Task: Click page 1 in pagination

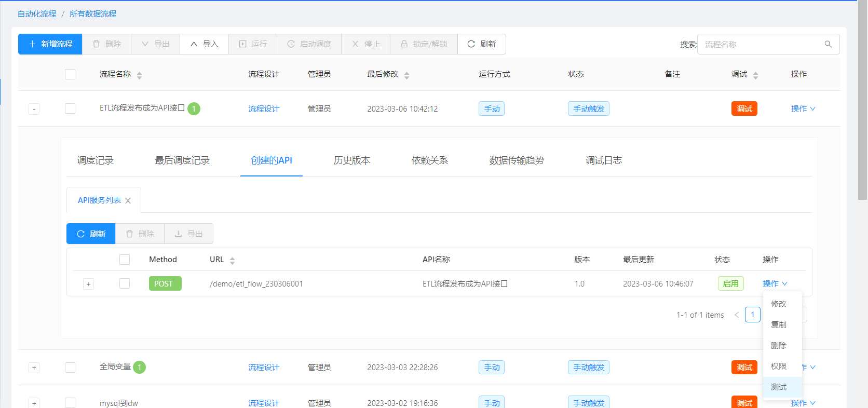Action: tap(753, 315)
